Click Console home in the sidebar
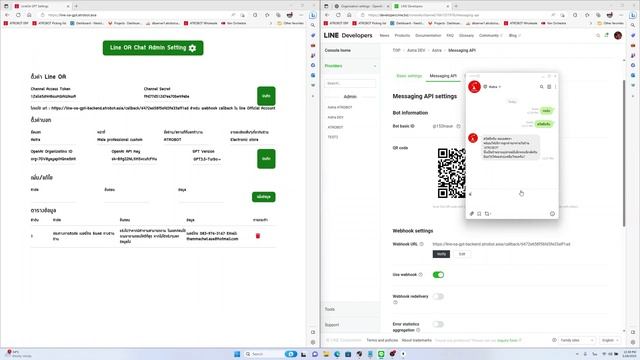 point(338,51)
